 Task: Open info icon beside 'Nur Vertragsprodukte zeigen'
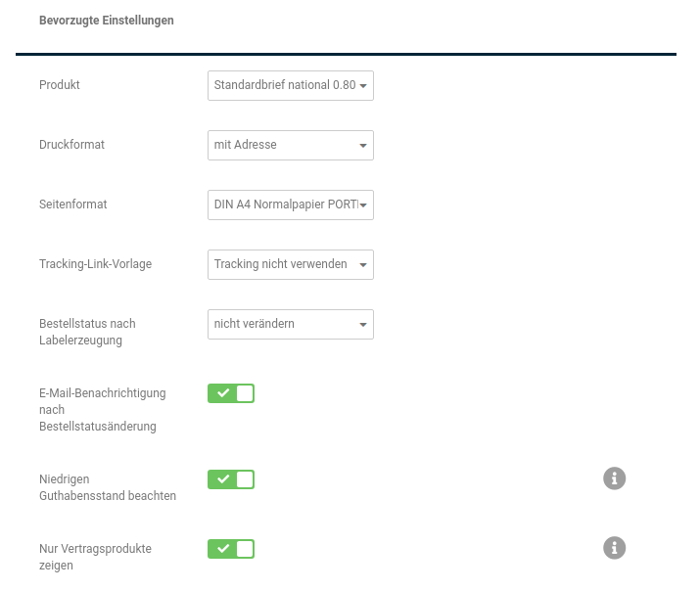[614, 548]
